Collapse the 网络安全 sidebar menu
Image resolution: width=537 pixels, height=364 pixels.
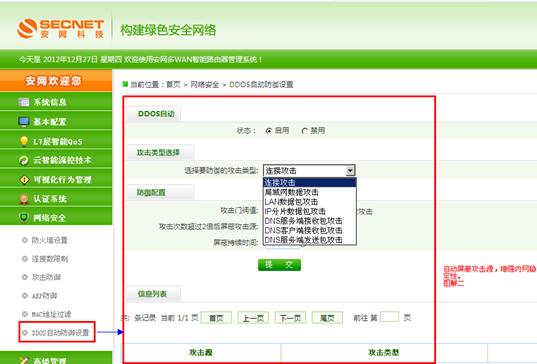click(56, 217)
